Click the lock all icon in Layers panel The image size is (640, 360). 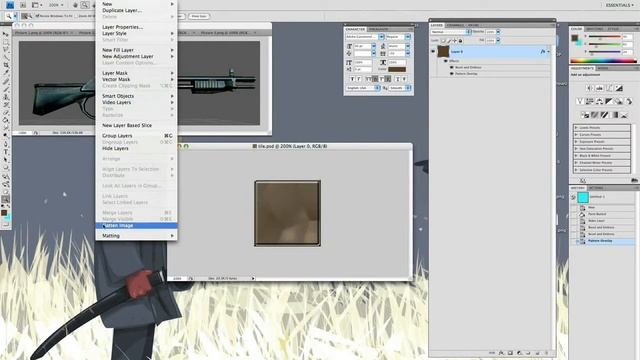[460, 41]
